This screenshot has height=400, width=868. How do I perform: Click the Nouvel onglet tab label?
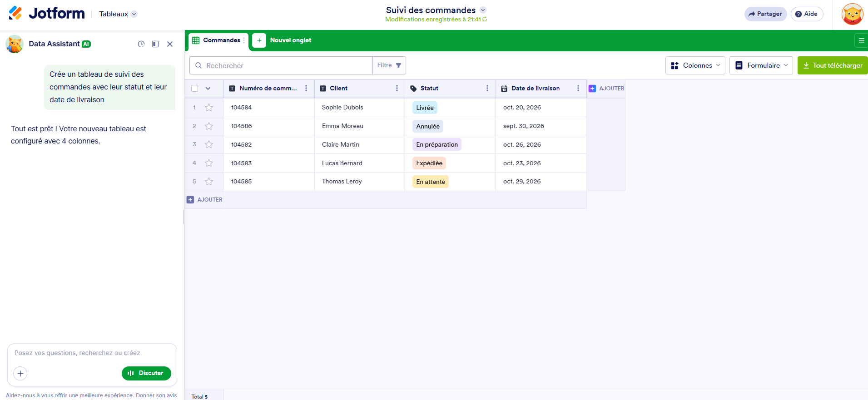tap(291, 40)
